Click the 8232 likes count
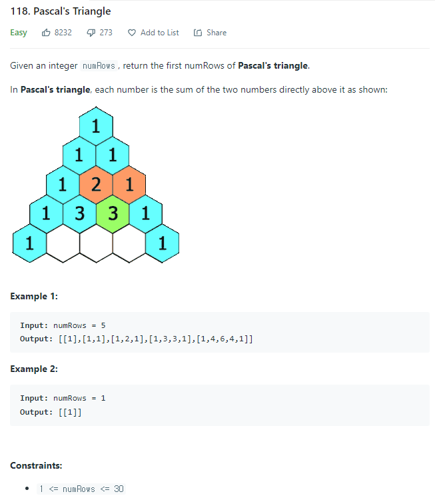 pos(63,33)
